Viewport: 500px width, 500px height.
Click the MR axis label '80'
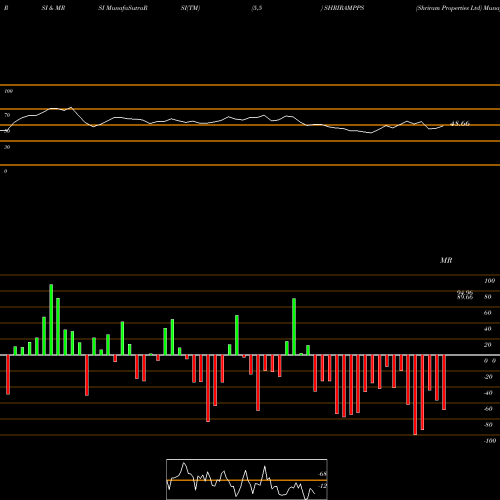click(488, 297)
